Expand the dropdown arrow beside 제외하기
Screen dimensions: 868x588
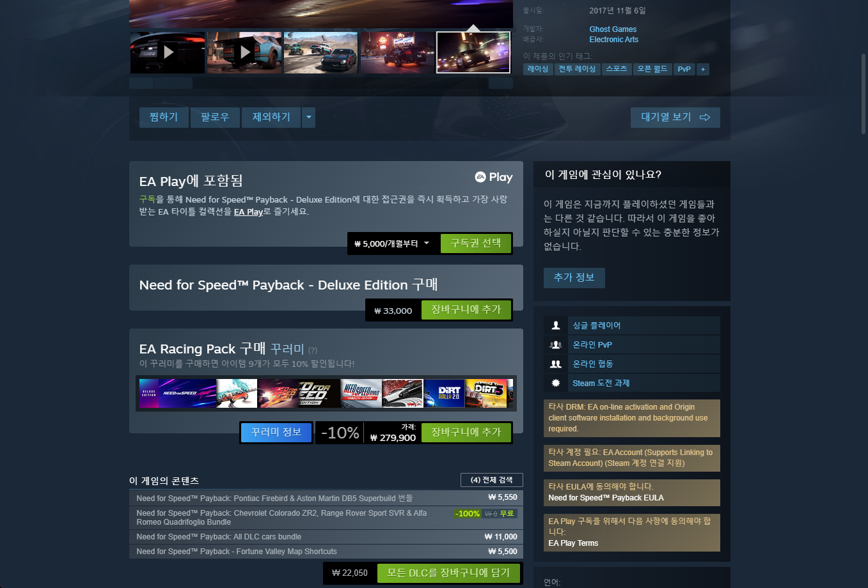tap(309, 117)
